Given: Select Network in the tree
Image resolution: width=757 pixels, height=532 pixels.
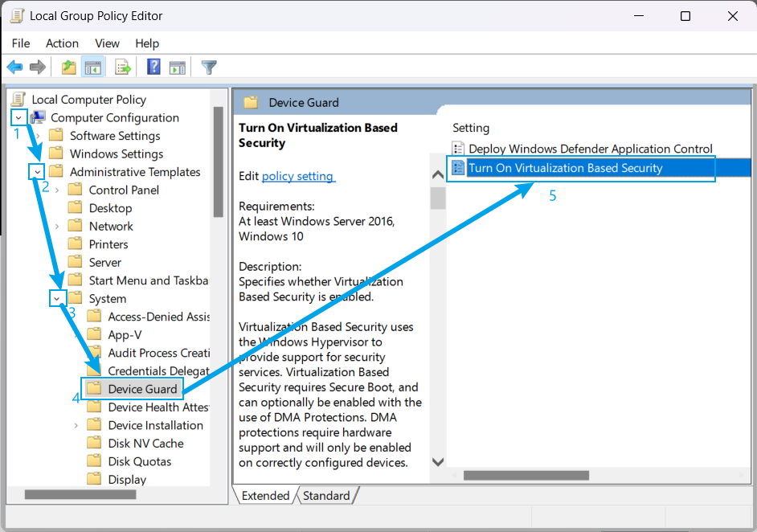Looking at the screenshot, I should pyautogui.click(x=111, y=226).
